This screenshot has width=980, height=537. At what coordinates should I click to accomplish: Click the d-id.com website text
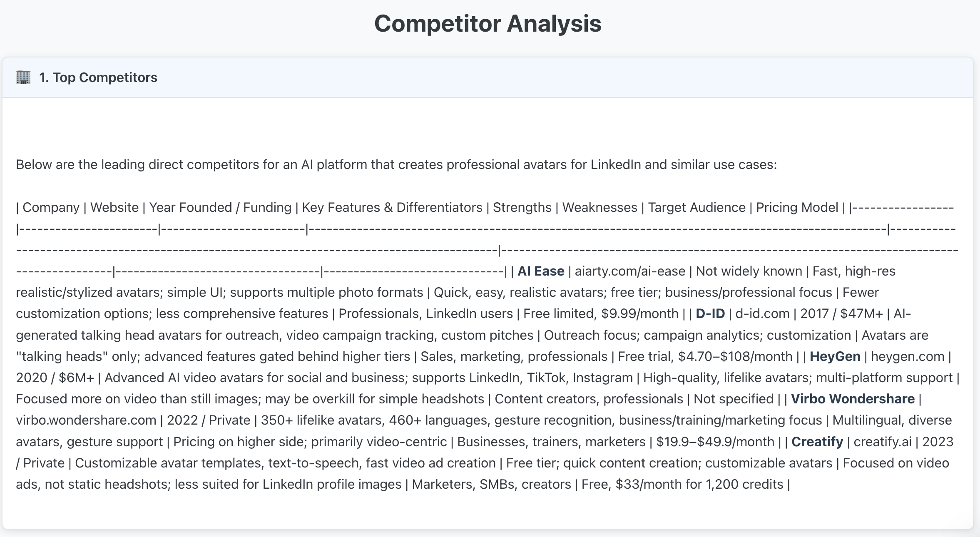point(762,313)
